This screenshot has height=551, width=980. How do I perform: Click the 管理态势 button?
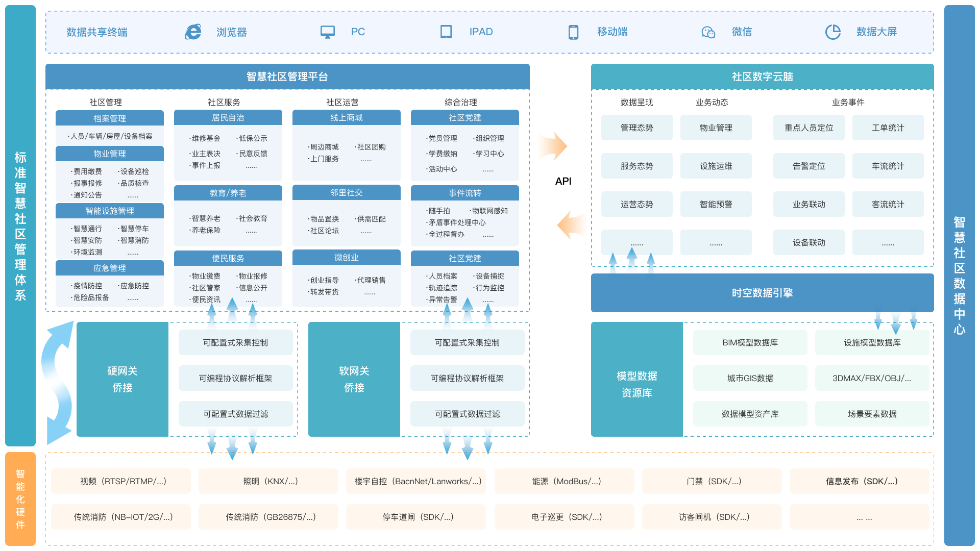point(636,128)
